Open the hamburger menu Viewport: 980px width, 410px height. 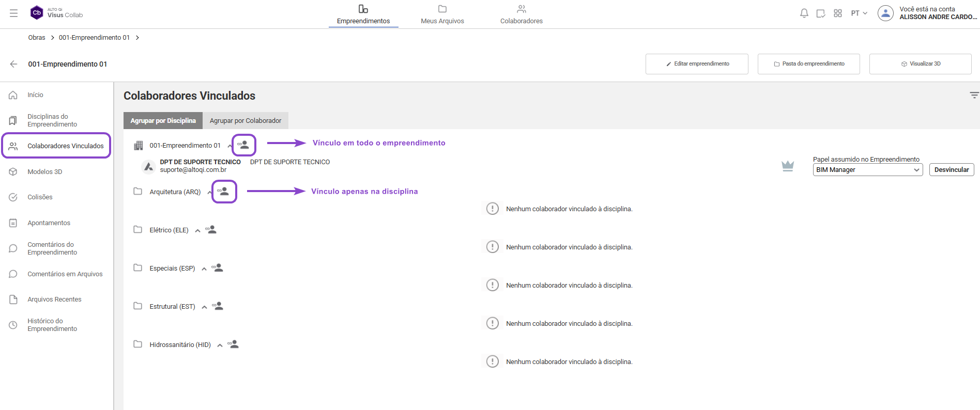[x=13, y=13]
